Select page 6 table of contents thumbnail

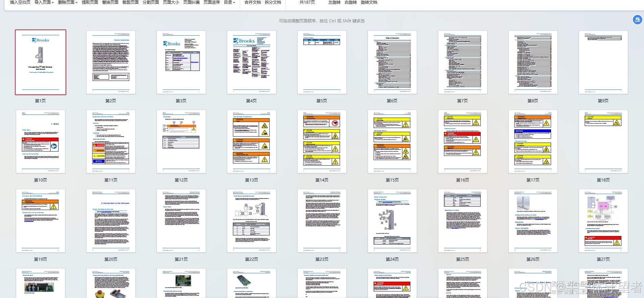(x=392, y=62)
